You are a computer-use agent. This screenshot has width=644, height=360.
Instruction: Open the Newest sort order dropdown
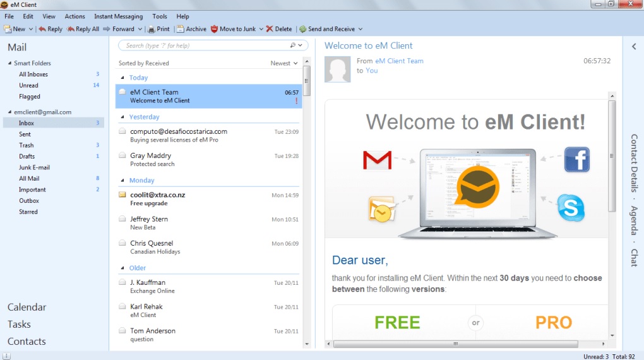click(x=284, y=63)
